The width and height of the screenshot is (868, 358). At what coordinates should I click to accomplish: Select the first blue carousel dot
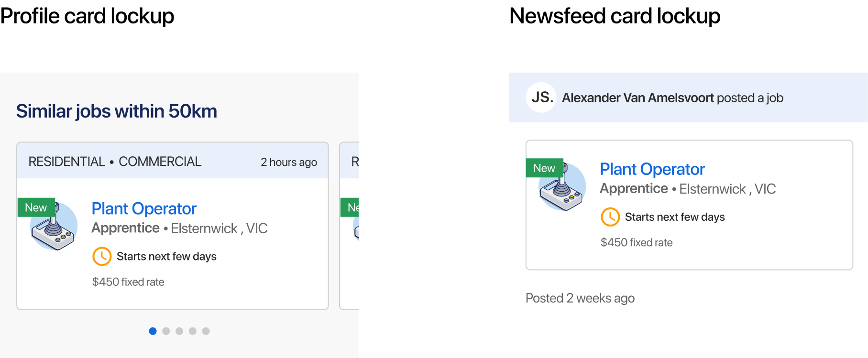point(153,331)
